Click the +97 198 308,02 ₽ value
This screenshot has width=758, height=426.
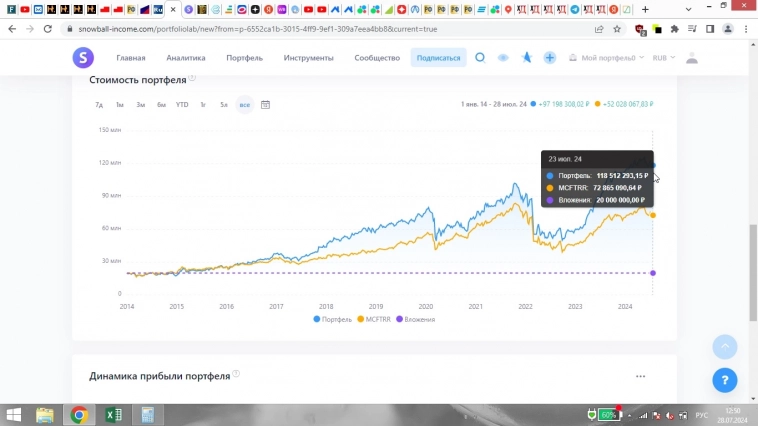(564, 104)
